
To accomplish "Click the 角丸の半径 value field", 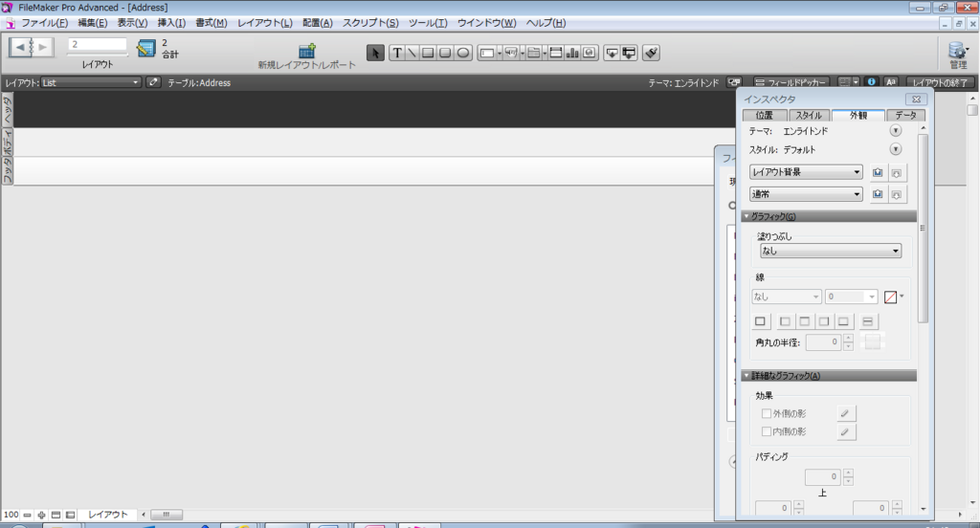I will (823, 341).
